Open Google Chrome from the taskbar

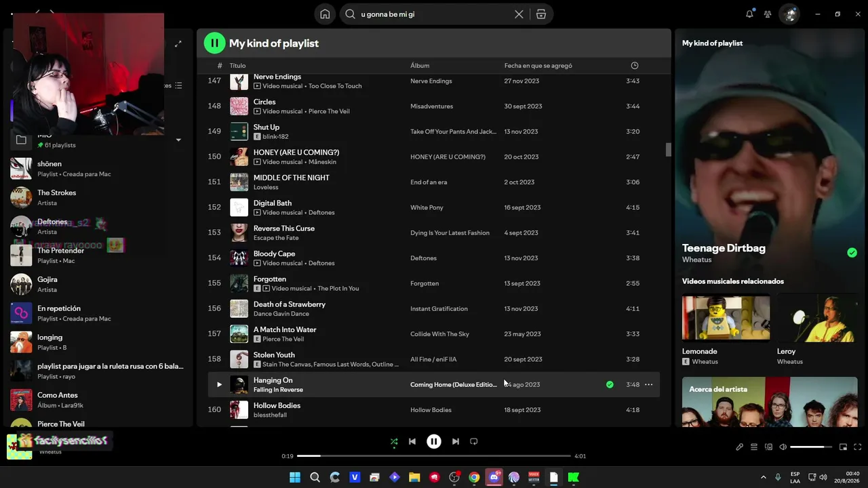474,477
